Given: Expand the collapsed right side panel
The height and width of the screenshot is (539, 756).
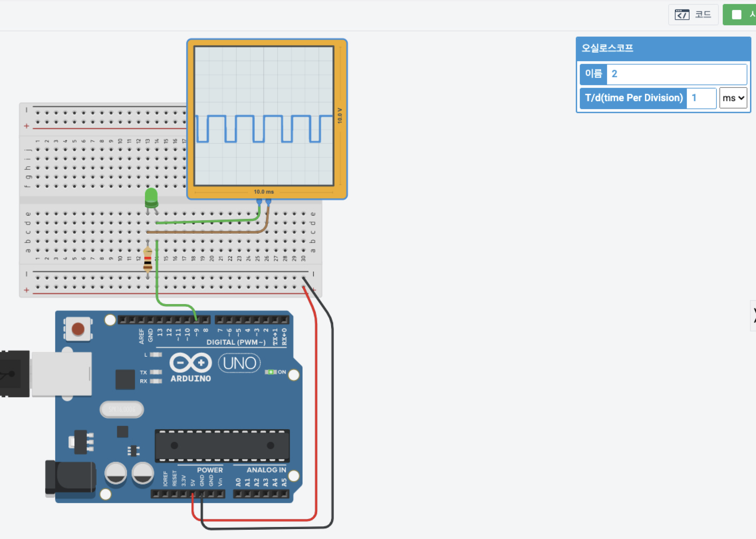Looking at the screenshot, I should 753,315.
